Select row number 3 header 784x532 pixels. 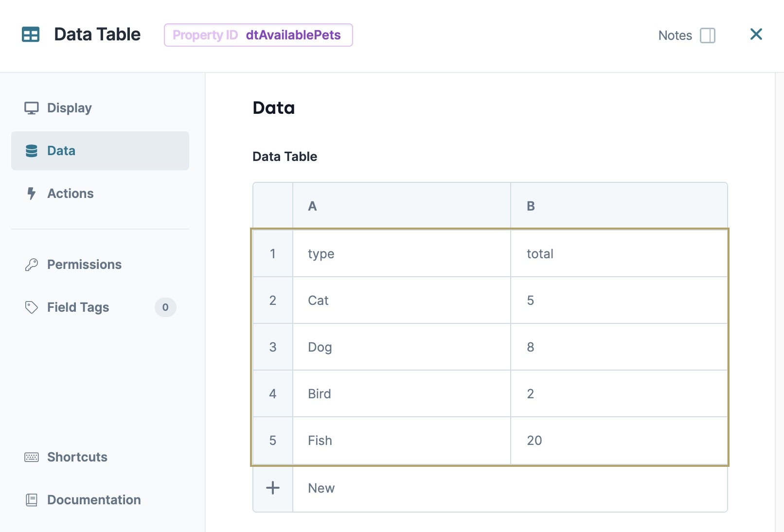273,347
